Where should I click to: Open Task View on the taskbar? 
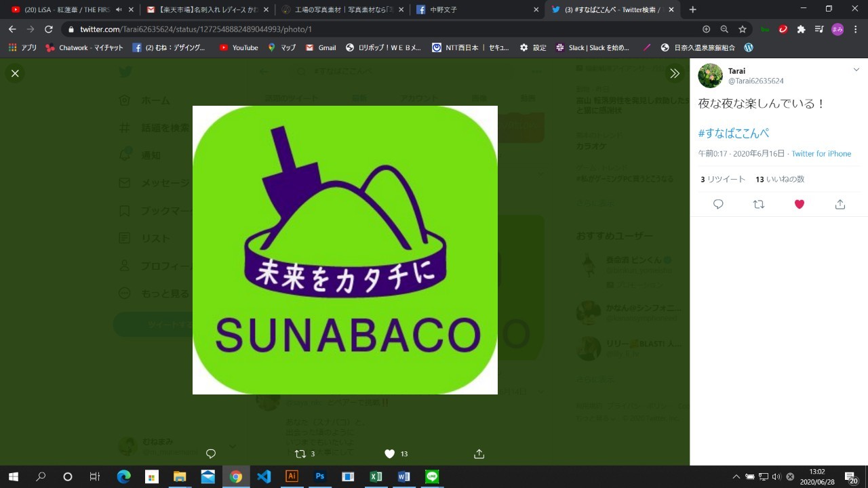pyautogui.click(x=94, y=476)
